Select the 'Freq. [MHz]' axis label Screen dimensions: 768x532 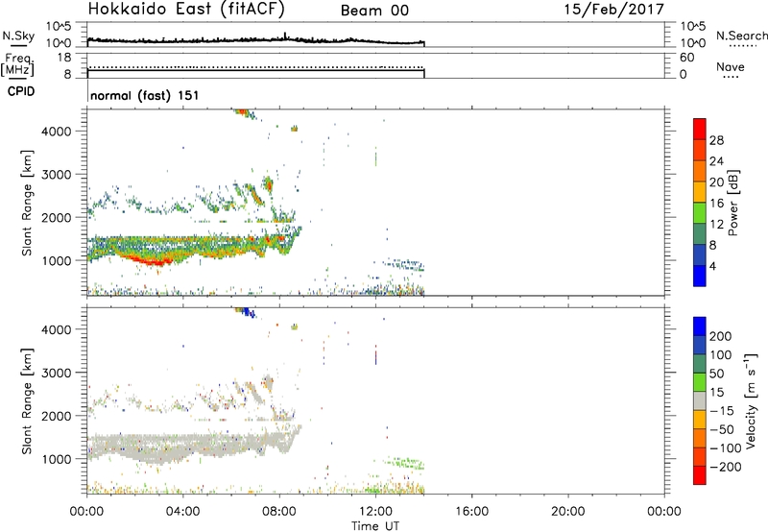[18, 64]
